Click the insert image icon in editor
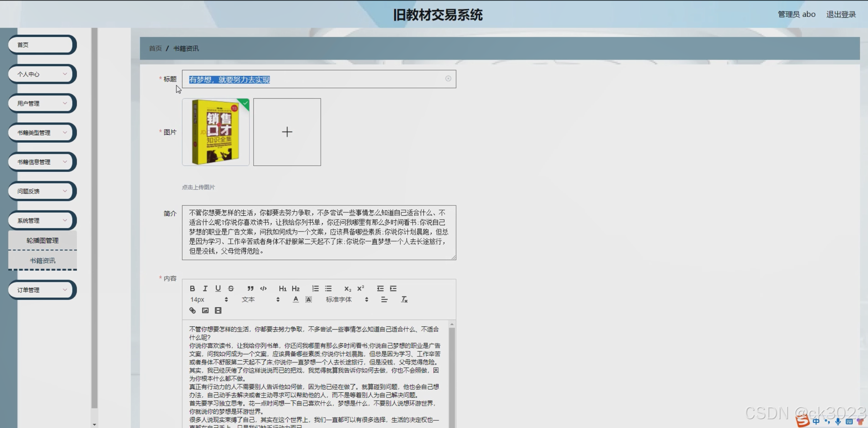868x428 pixels. [205, 310]
